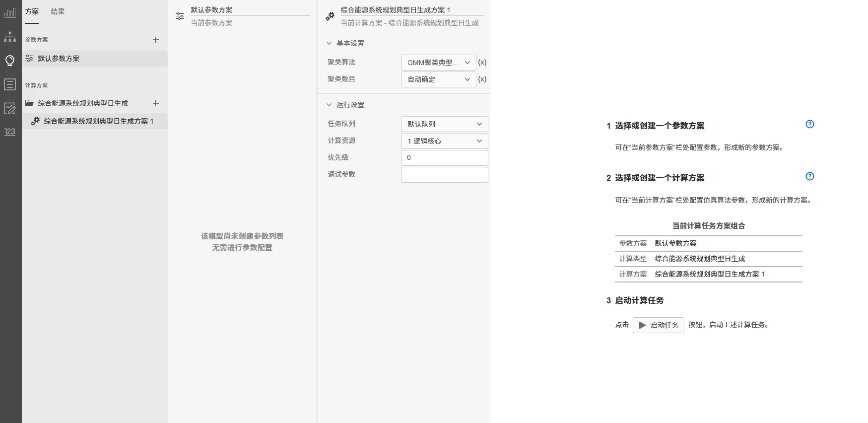
Task: Click the 该模型尚未创建参数列表 message
Action: coord(242,236)
